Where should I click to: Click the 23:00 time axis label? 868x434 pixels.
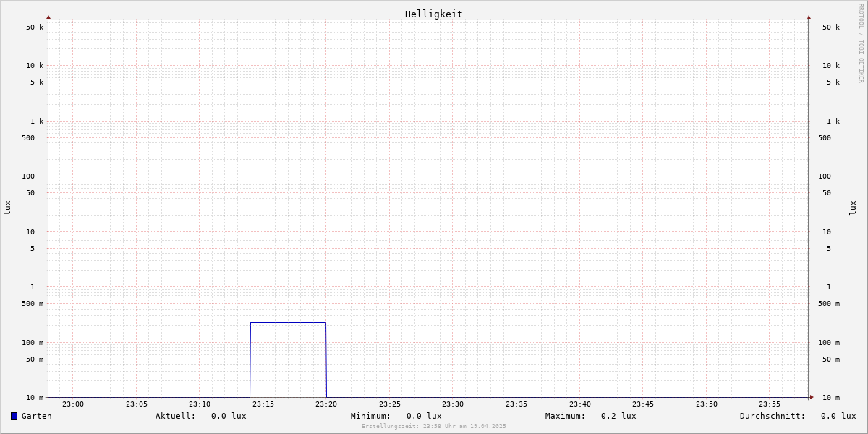click(73, 404)
